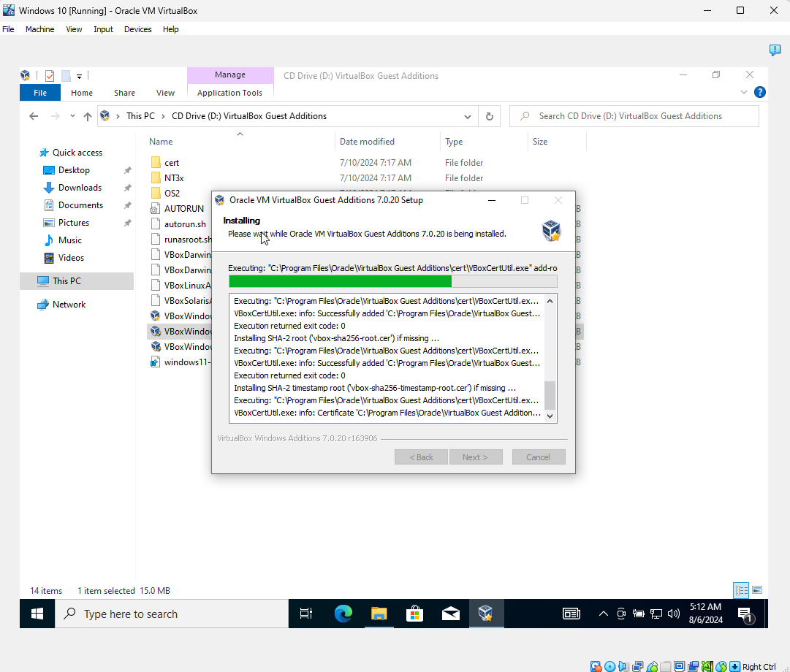Image resolution: width=790 pixels, height=672 pixels.
Task: Click the Explorer refresh button
Action: point(489,116)
